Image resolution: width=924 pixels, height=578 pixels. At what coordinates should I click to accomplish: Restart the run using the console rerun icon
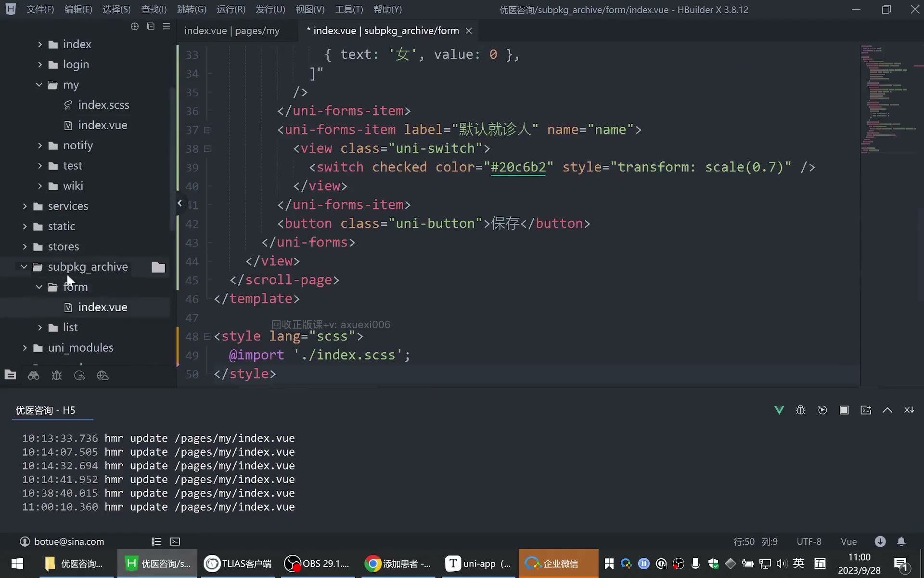click(x=822, y=410)
